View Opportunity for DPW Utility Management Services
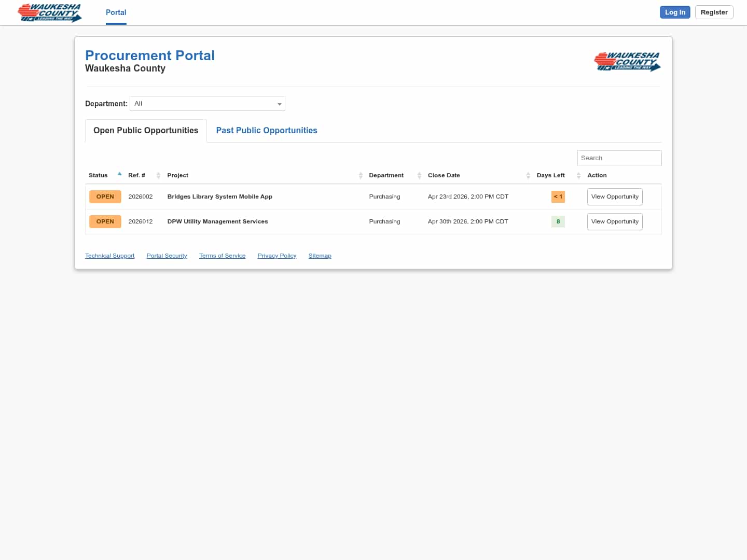 pos(615,221)
